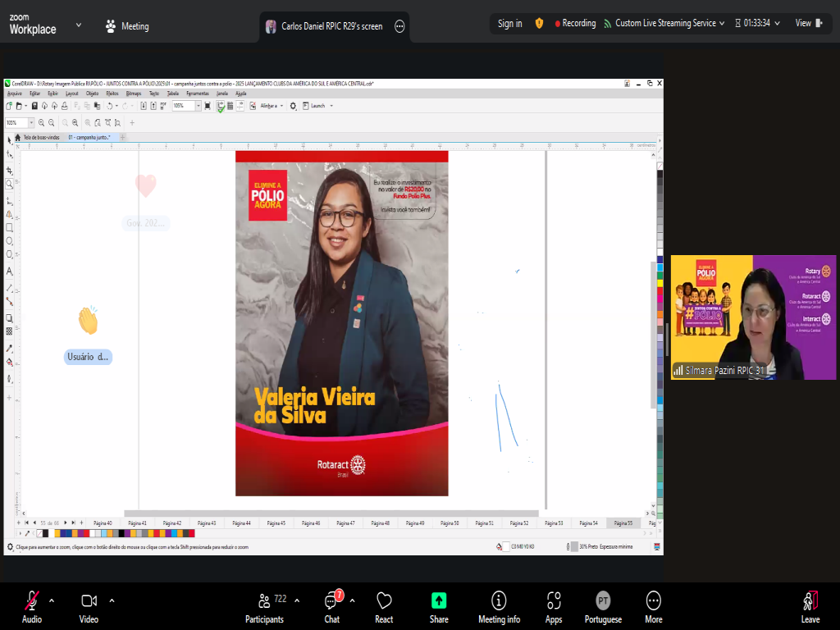Viewport: 840px width, 630px height.
Task: Click the green Share button
Action: [x=439, y=601]
